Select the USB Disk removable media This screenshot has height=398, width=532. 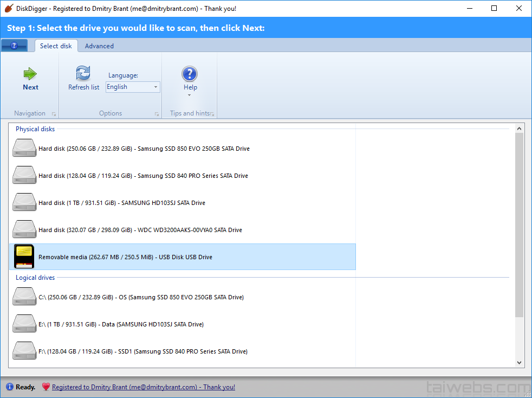[125, 257]
